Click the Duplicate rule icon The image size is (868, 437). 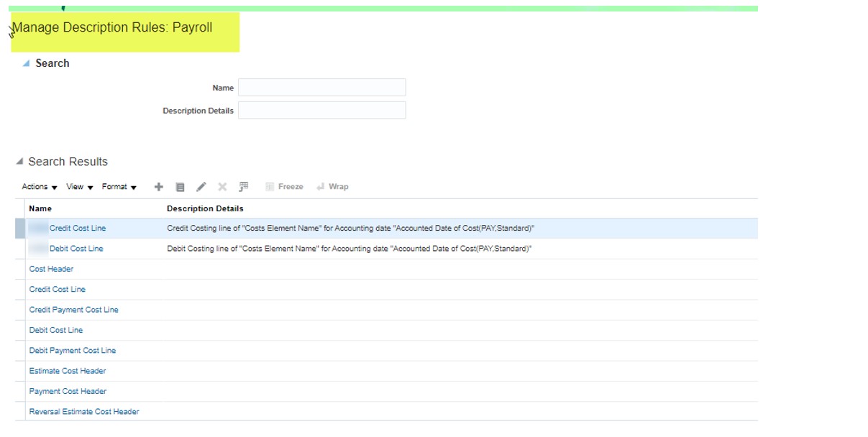pos(181,187)
